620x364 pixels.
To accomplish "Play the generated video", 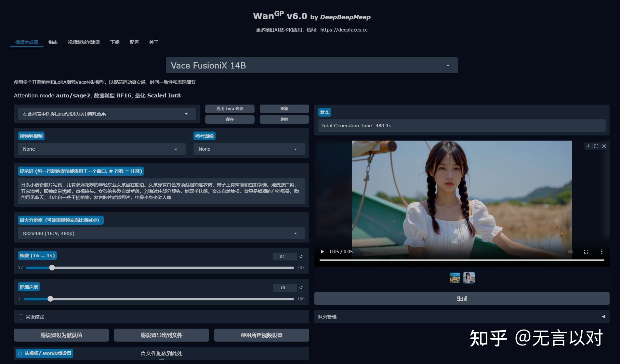I will [x=322, y=251].
